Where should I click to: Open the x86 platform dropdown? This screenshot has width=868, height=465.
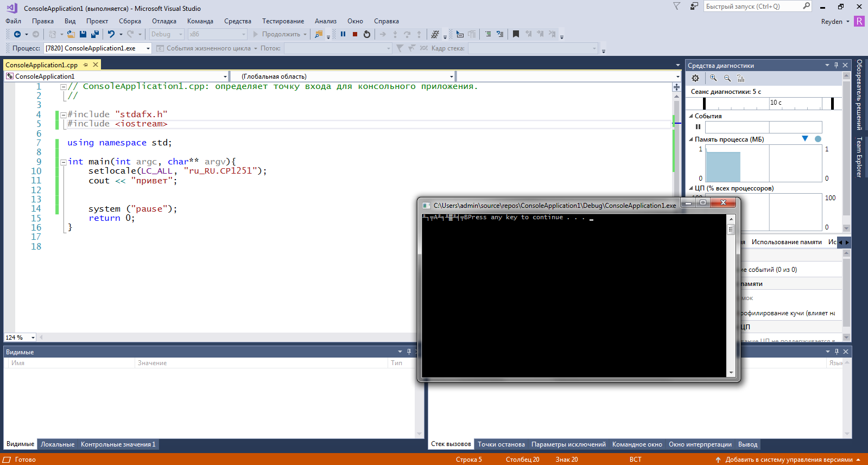point(217,34)
